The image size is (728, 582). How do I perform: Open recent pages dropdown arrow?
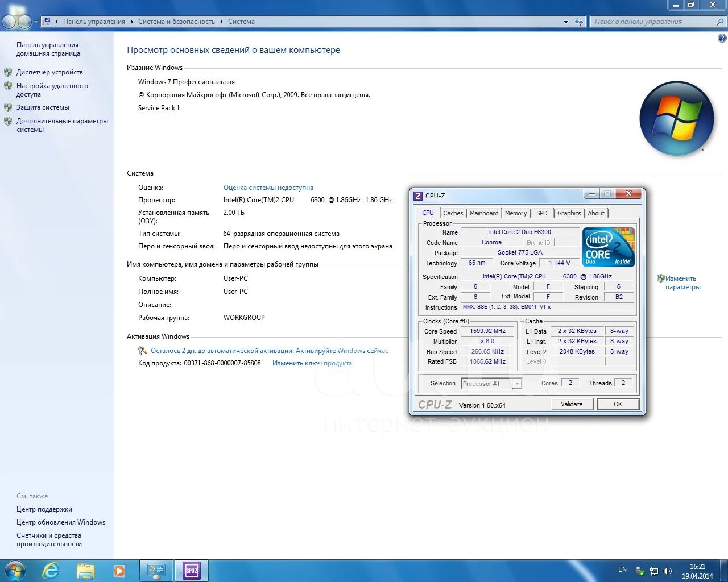36,22
